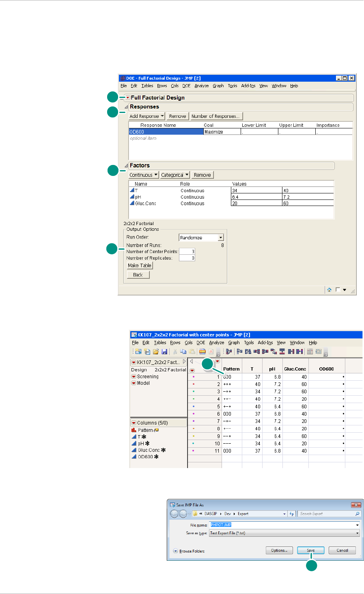Screen dimensions: 364x594
Task: Click the colored marker of row 1
Action: click(x=194, y=377)
